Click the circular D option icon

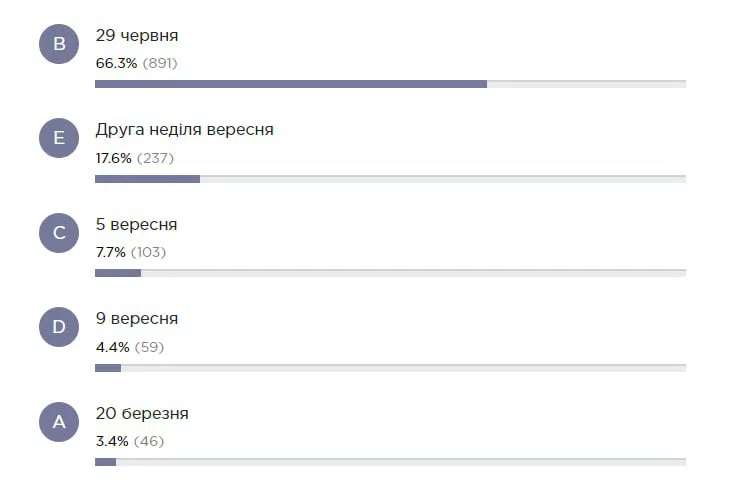(59, 327)
